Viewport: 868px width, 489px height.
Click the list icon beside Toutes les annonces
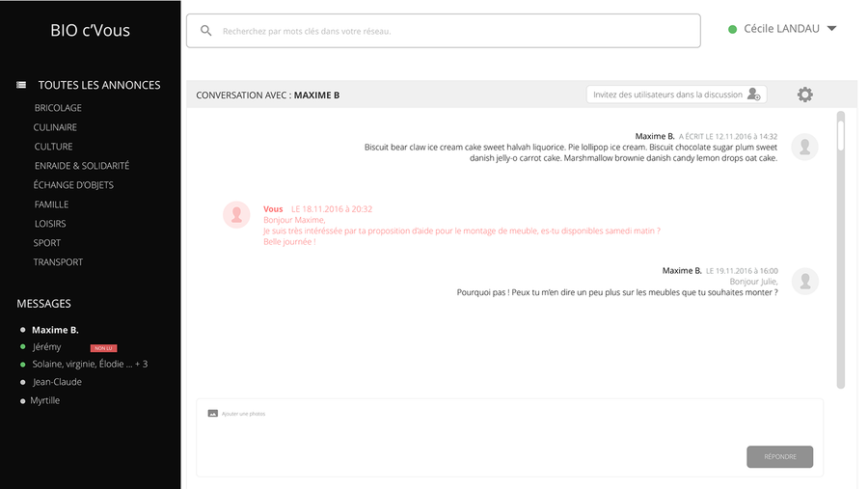[x=21, y=85]
